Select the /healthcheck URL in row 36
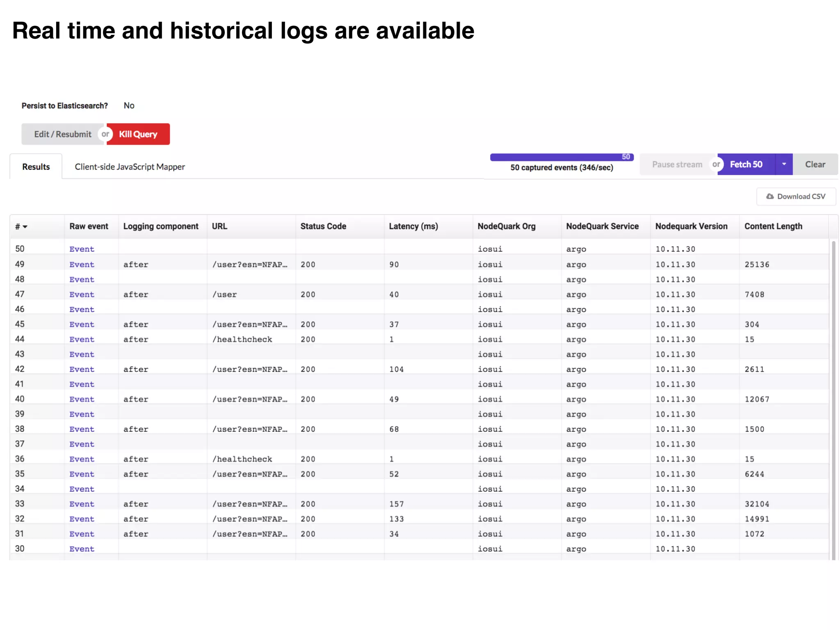This screenshot has height=630, width=840. tap(242, 459)
